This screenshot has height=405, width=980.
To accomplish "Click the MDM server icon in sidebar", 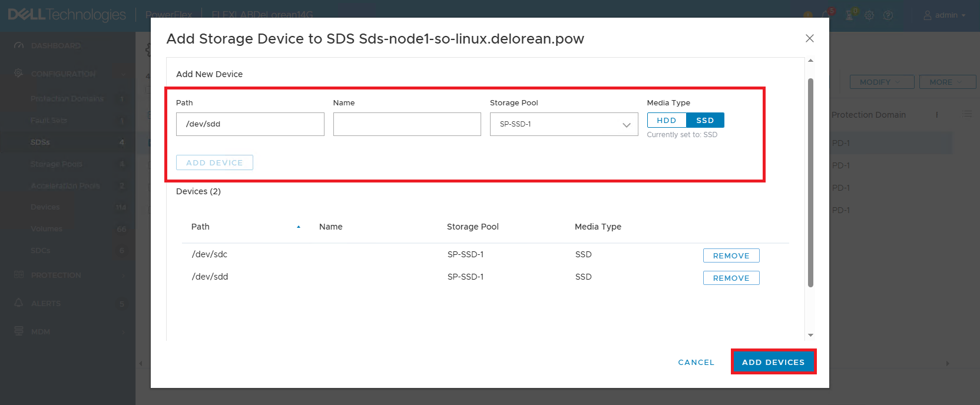I will (x=19, y=331).
